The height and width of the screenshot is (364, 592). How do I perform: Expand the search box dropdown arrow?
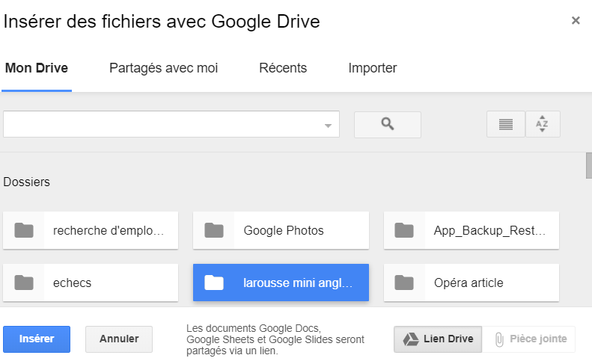(x=328, y=126)
